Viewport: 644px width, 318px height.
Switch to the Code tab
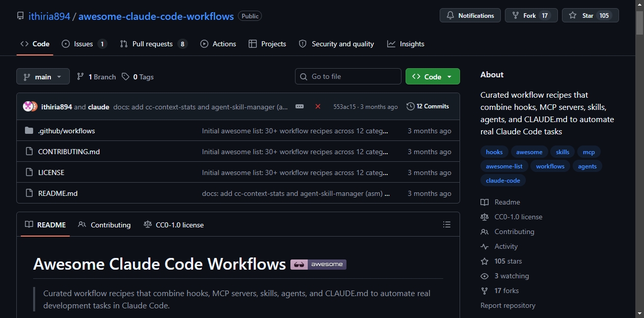(x=35, y=44)
